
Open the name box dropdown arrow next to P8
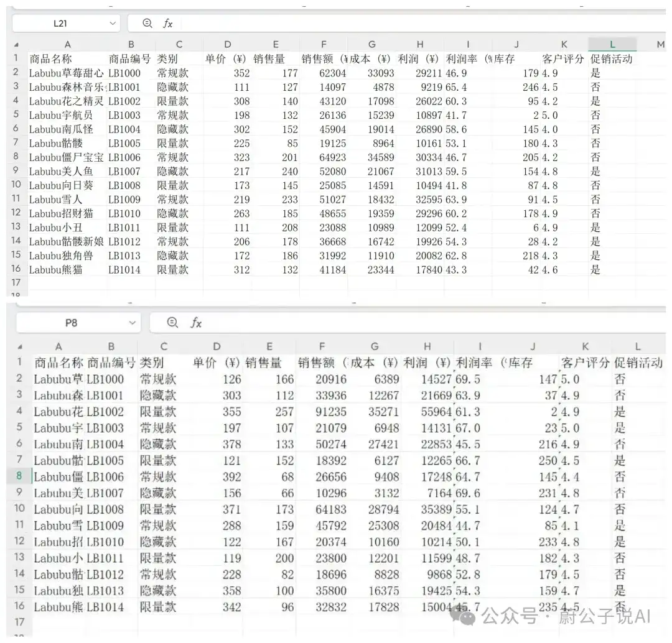point(133,323)
